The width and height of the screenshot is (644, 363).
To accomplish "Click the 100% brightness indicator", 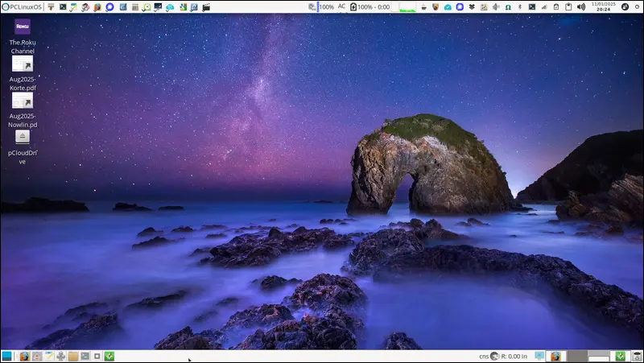I will [x=327, y=7].
